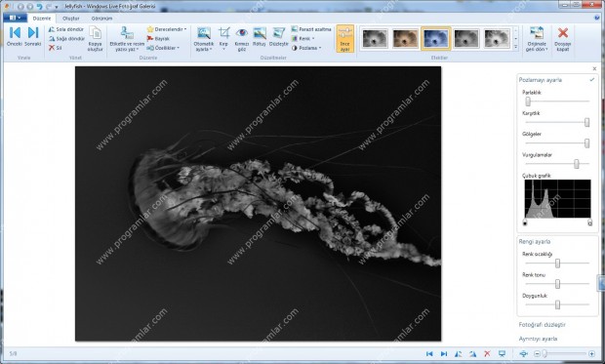
Task: Switch to the Düzenle tab
Action: (42, 19)
